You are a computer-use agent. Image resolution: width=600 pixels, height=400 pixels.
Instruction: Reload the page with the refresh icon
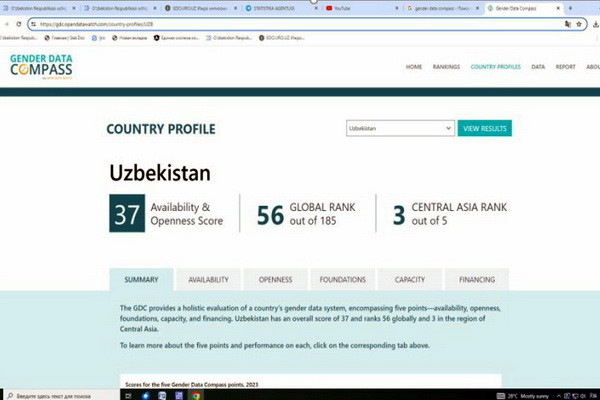[x=19, y=24]
